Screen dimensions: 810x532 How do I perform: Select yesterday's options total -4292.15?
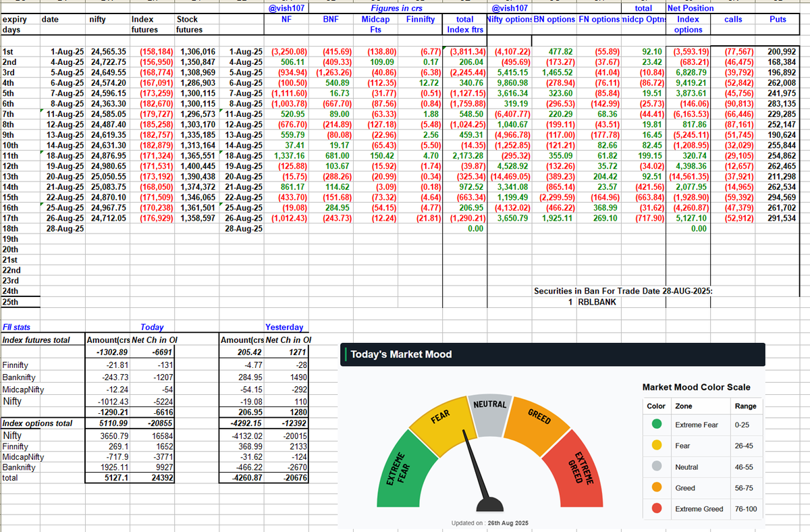point(246,423)
